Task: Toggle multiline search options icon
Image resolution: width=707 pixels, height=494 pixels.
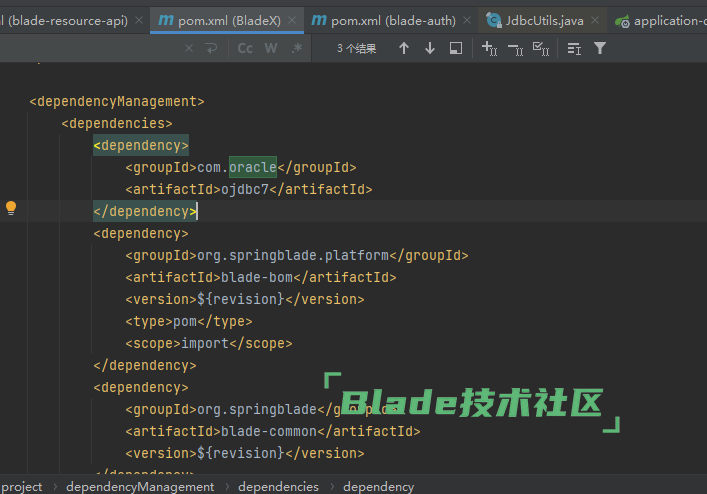Action: (x=574, y=48)
